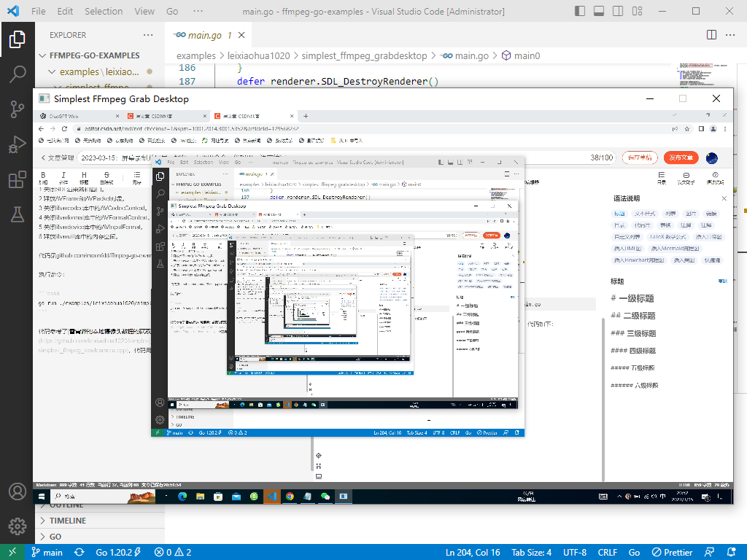This screenshot has width=747, height=560.
Task: Open the examples breadcrumb dropdown
Action: (196, 55)
